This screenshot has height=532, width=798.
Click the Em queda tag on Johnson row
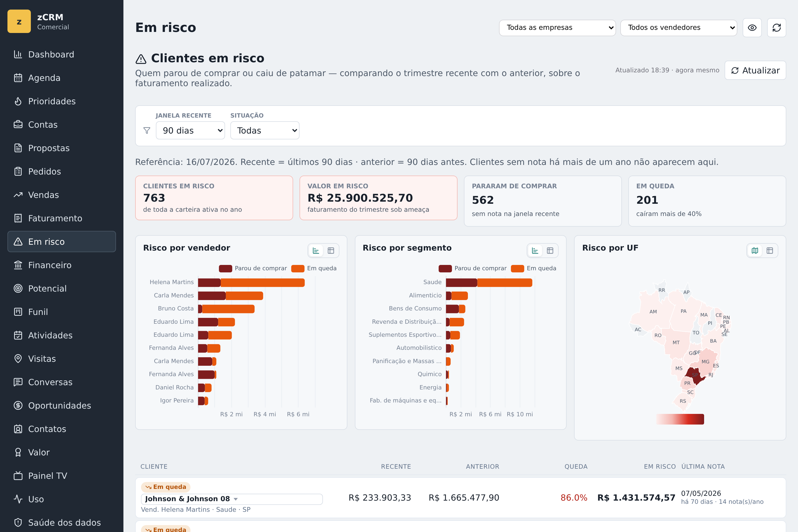click(166, 487)
